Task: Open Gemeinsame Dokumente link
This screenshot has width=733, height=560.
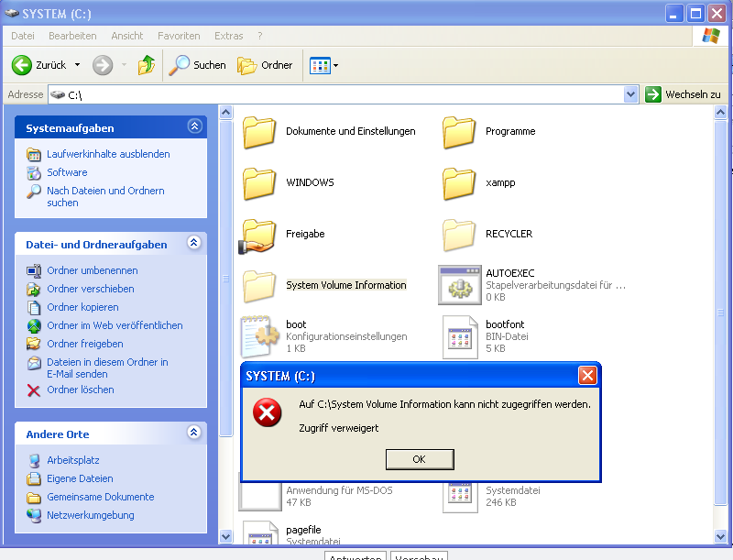Action: (101, 497)
